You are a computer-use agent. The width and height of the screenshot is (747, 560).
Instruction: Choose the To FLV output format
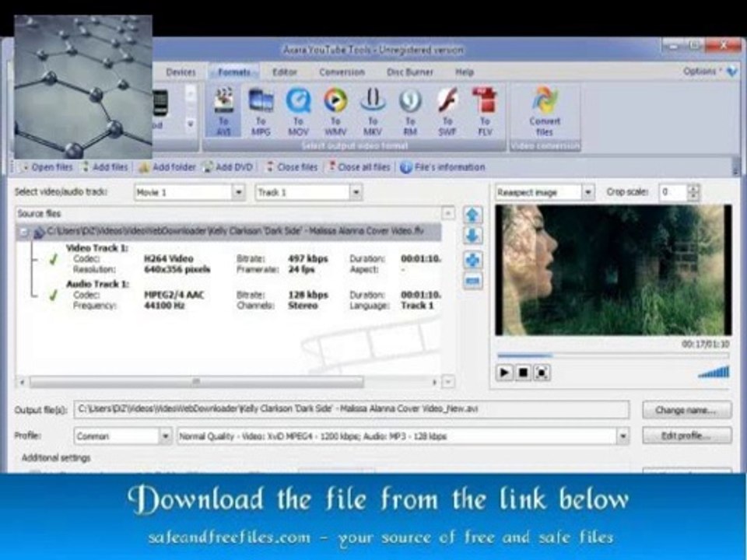click(485, 111)
